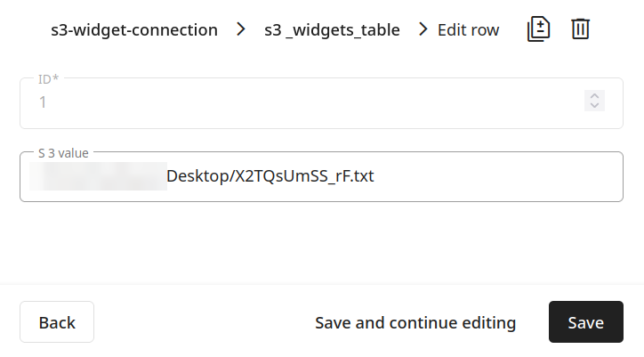Click the value 1 in ID field
Image resolution: width=644 pixels, height=357 pixels.
coord(42,102)
